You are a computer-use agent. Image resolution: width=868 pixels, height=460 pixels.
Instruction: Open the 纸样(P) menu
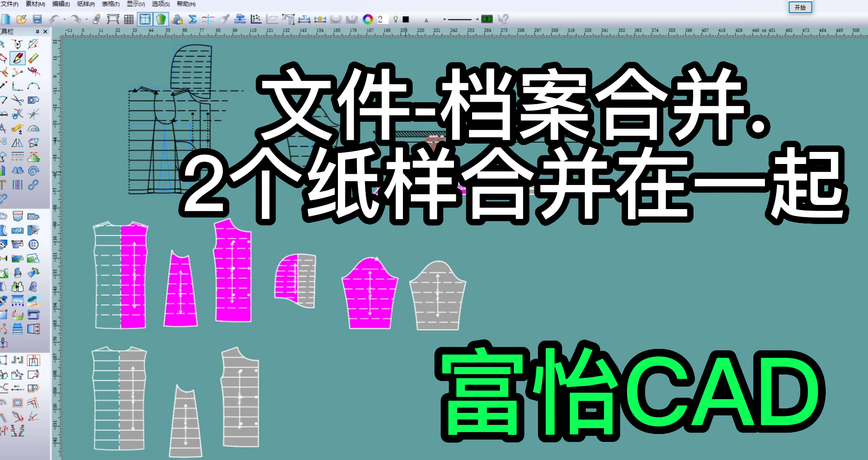[86, 4]
